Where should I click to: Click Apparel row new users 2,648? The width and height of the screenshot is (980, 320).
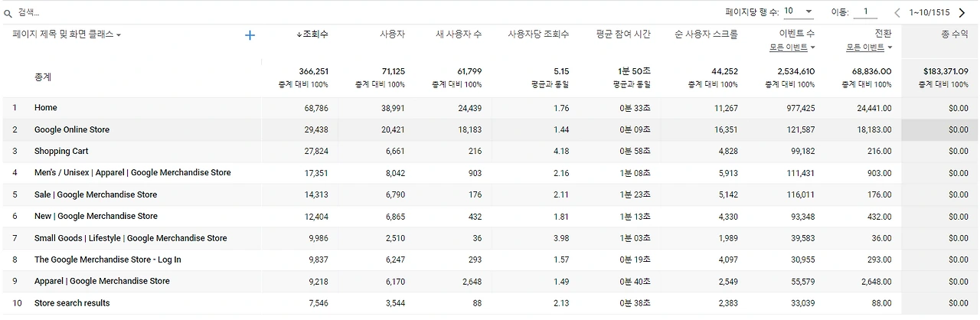click(x=472, y=281)
